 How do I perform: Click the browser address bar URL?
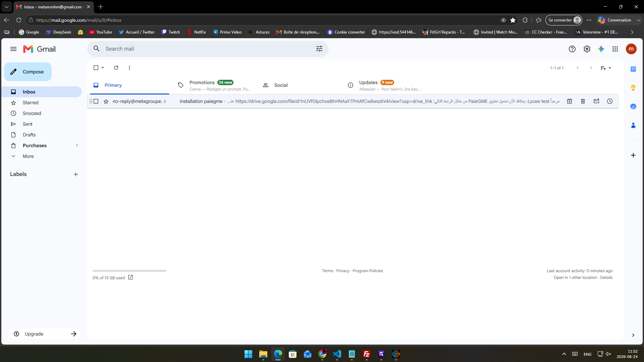coord(79,20)
